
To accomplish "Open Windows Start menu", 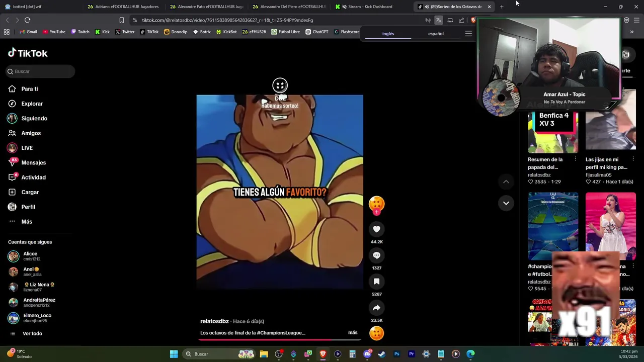I will click(174, 354).
